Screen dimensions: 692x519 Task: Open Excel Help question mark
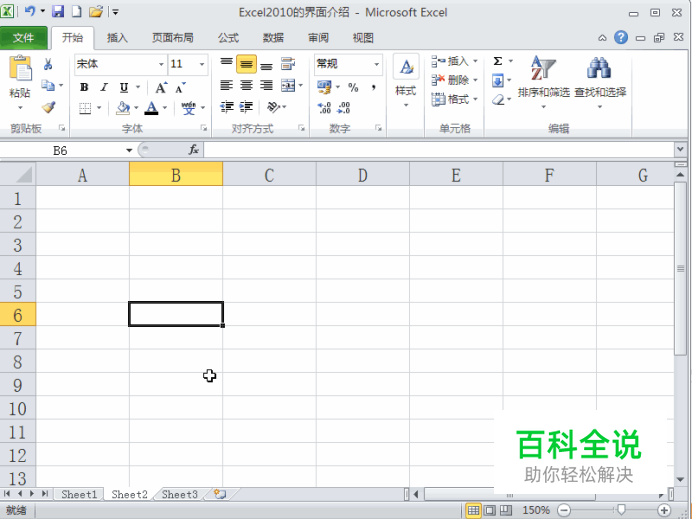[x=621, y=38]
